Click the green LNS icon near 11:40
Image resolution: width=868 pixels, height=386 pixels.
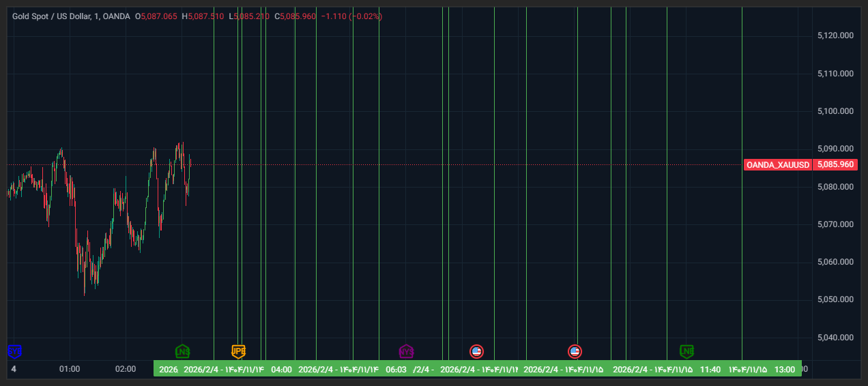pyautogui.click(x=686, y=351)
